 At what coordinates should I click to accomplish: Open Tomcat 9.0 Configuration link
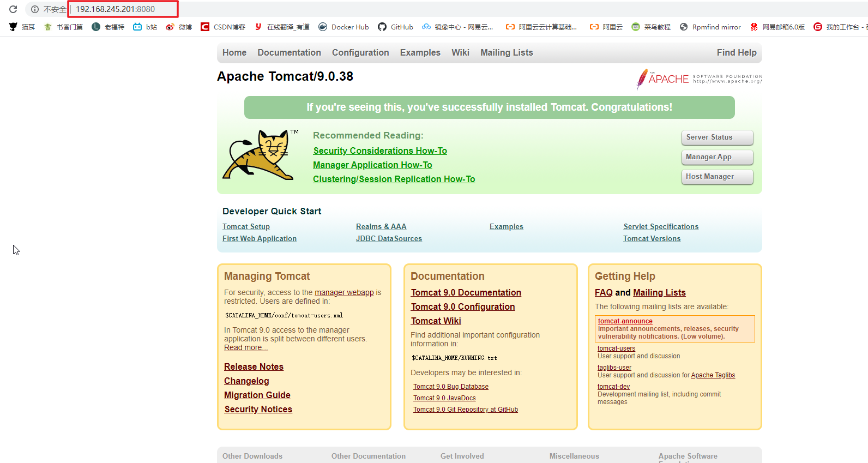coord(463,306)
